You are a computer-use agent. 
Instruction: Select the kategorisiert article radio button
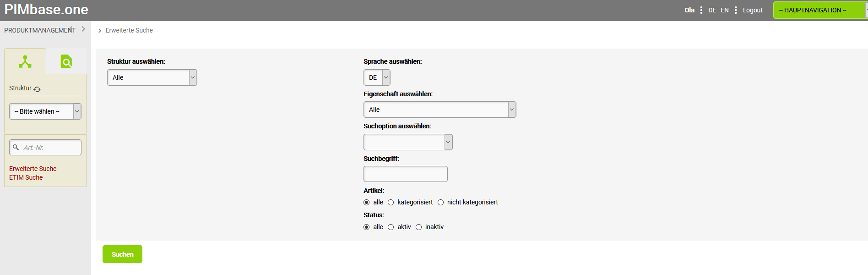coord(391,202)
